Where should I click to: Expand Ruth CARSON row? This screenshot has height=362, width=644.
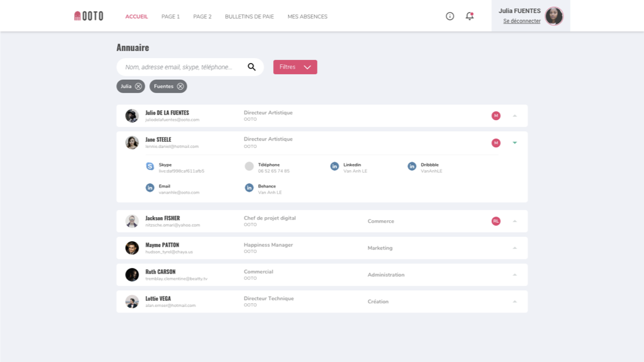(515, 275)
